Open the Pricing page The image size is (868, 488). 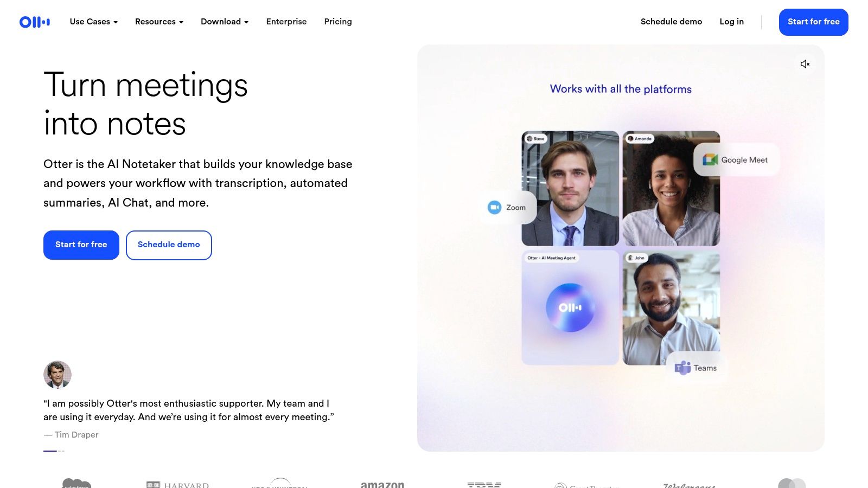(x=338, y=22)
